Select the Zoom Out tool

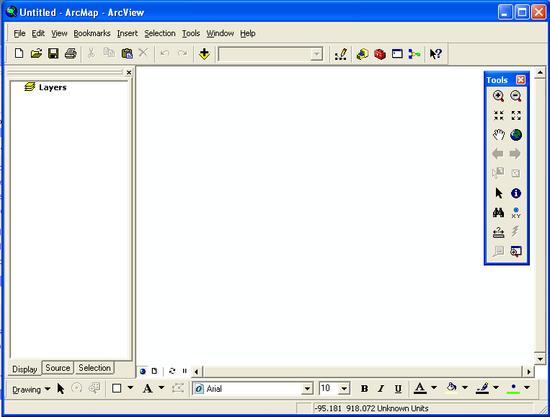(516, 96)
